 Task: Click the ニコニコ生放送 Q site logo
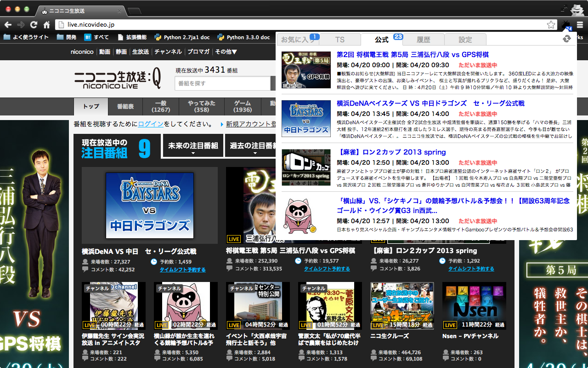[118, 79]
